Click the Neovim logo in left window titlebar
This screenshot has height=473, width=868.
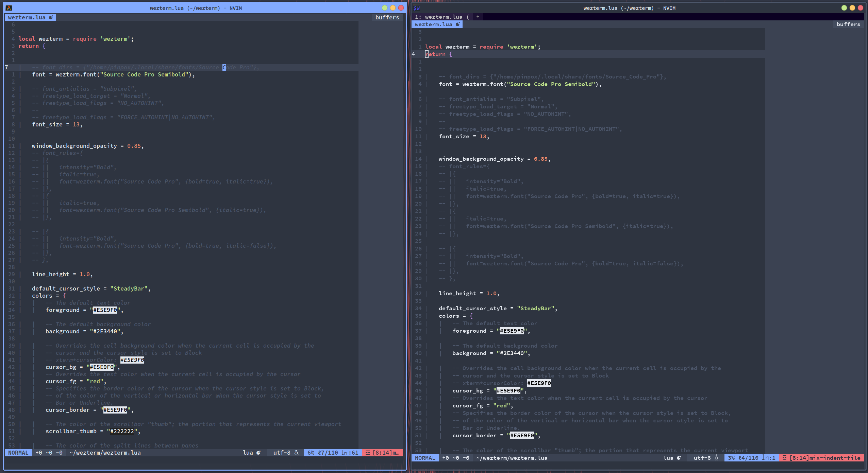coord(8,7)
